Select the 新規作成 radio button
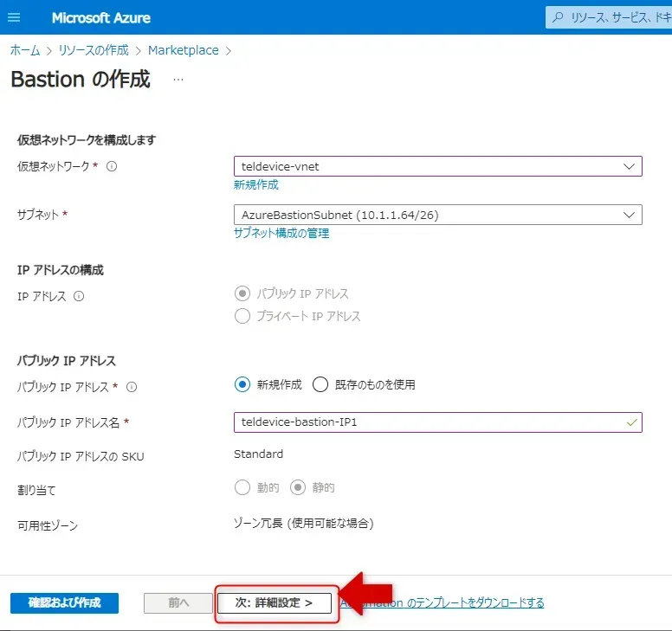This screenshot has width=672, height=631. (x=242, y=384)
